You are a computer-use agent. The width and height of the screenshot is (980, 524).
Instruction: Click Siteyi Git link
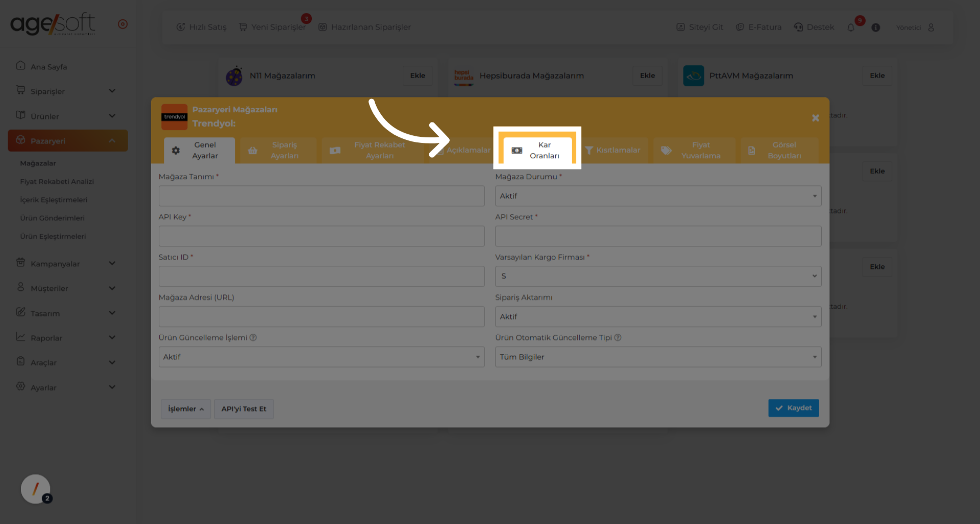[x=700, y=27]
